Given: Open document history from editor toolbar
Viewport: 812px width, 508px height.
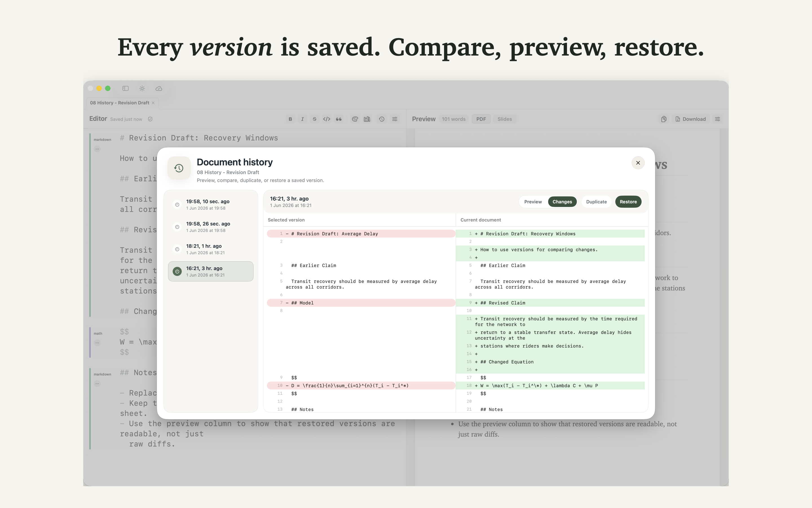Looking at the screenshot, I should (381, 119).
